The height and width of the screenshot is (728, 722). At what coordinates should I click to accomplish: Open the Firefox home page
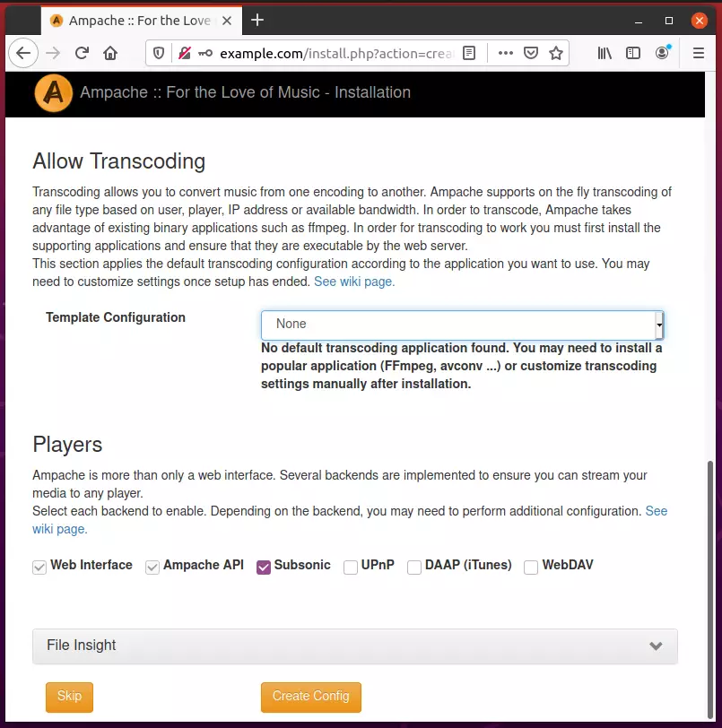click(110, 54)
